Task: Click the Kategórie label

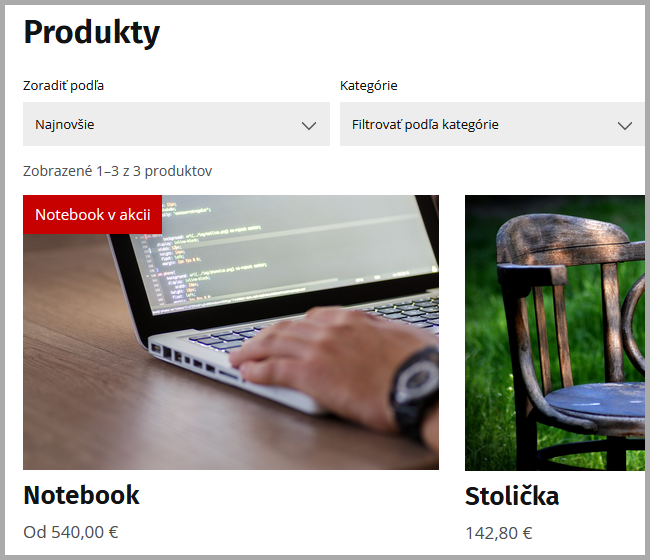Action: pyautogui.click(x=369, y=86)
